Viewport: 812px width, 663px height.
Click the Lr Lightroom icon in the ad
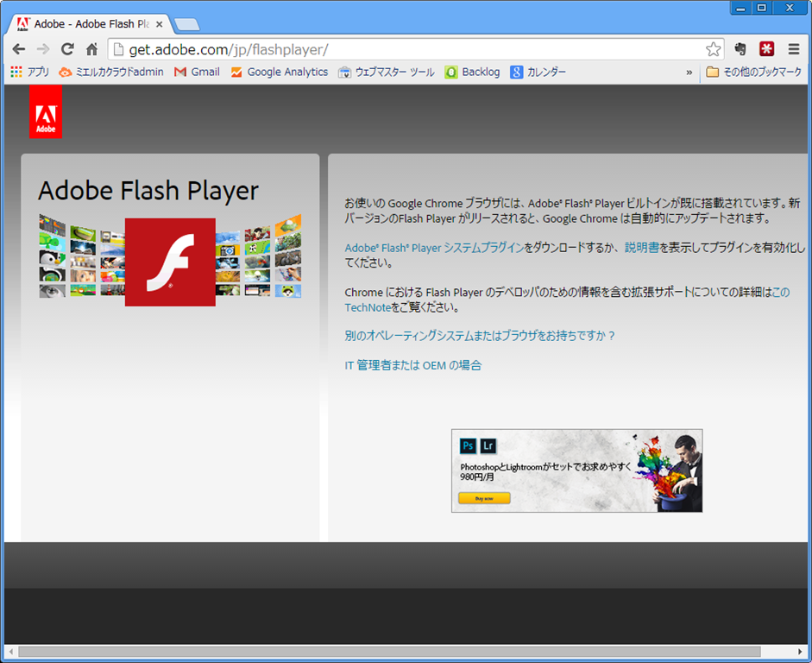click(x=488, y=446)
